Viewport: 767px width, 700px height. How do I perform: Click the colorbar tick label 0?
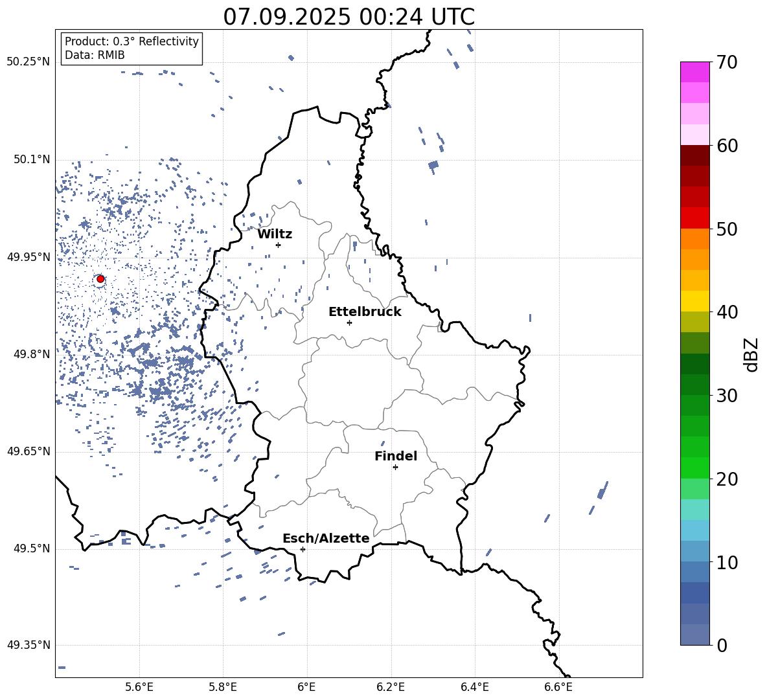722,646
